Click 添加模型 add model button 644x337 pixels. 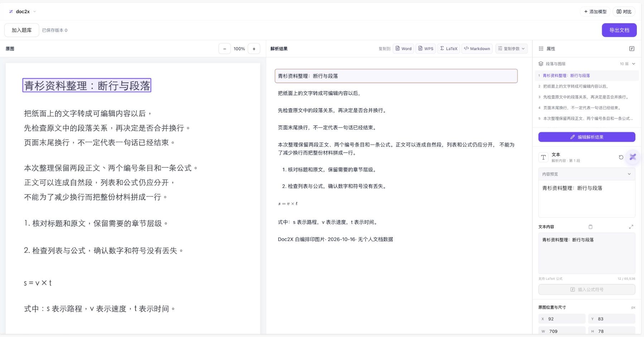point(595,11)
